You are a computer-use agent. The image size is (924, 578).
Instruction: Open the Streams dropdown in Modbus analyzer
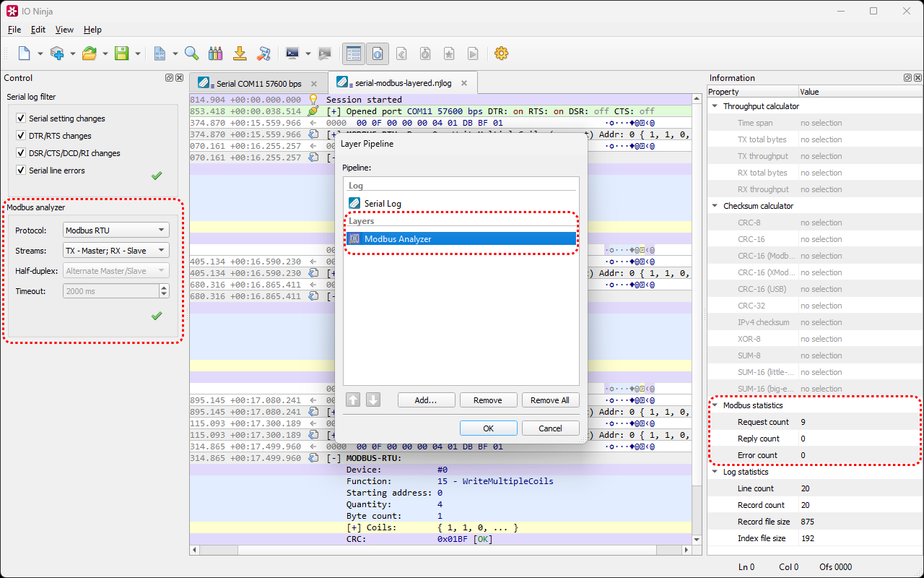[115, 251]
